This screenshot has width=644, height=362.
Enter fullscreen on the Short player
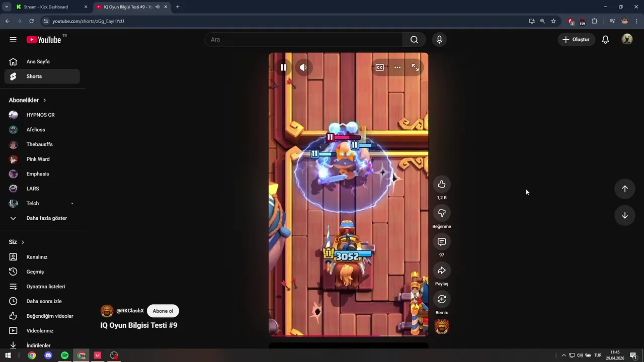(x=415, y=67)
